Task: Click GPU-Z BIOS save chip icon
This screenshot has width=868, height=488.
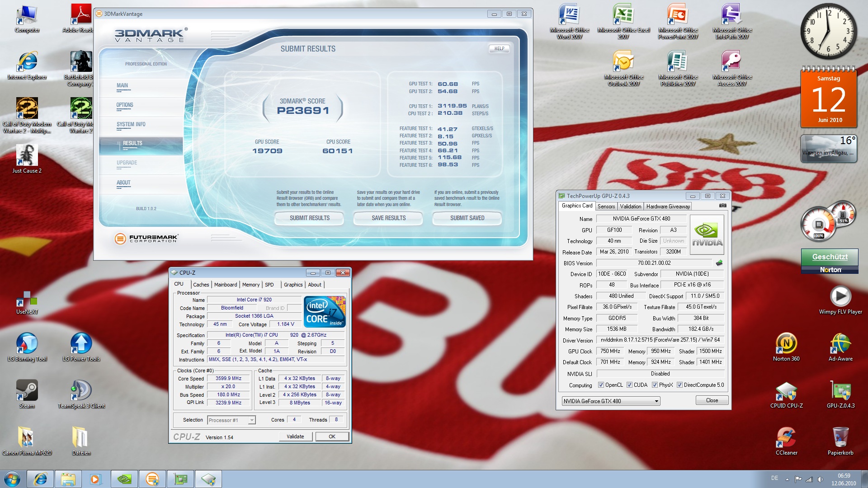Action: tap(719, 263)
